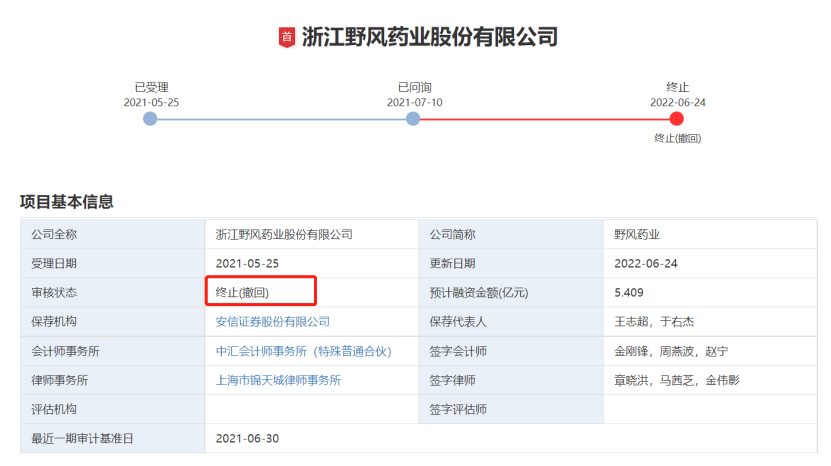Click the 终止(撤回) caption under the timeline
This screenshot has height=466, width=831.
677,138
